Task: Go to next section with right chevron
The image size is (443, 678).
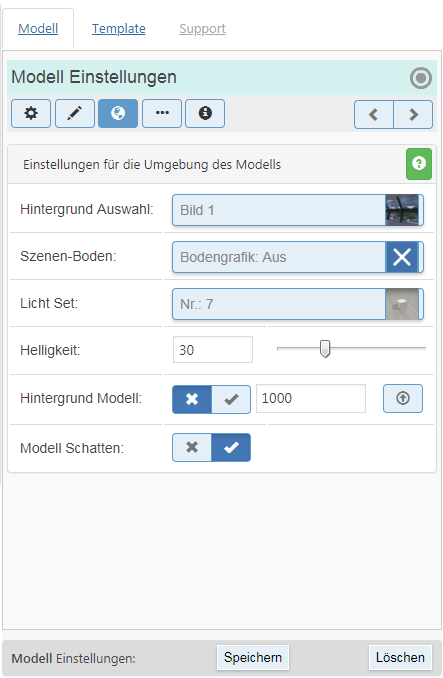Action: tap(413, 115)
